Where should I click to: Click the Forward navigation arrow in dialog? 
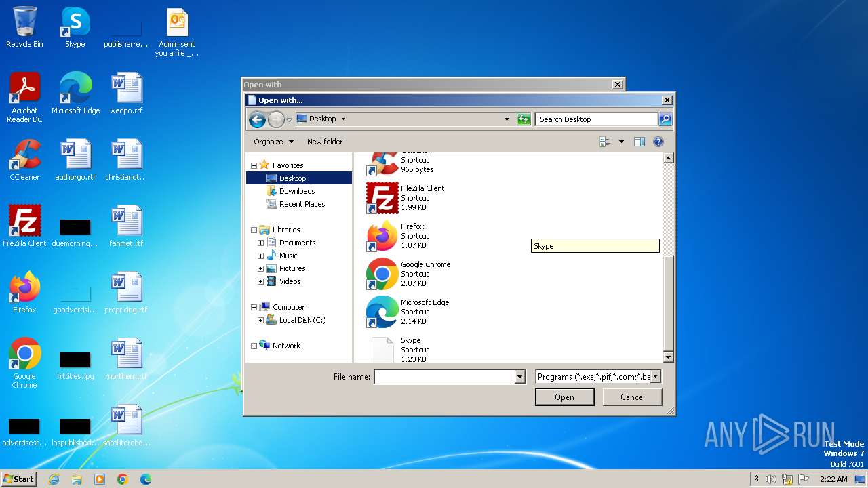coord(276,120)
